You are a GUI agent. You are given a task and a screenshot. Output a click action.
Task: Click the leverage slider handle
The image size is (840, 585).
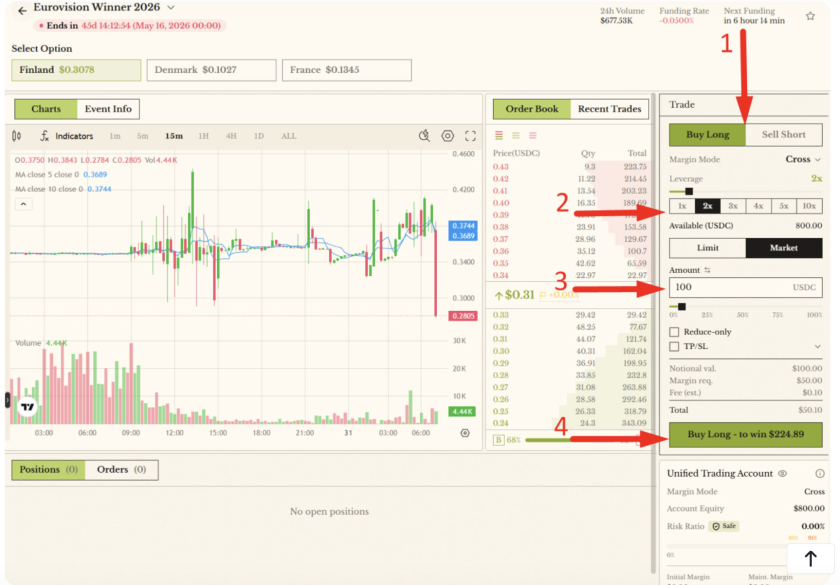(688, 191)
